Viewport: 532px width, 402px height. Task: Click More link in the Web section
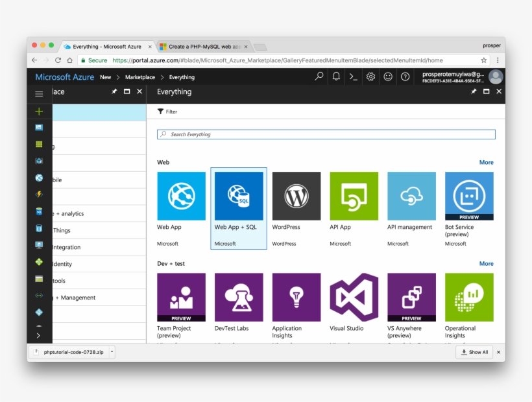pyautogui.click(x=486, y=162)
